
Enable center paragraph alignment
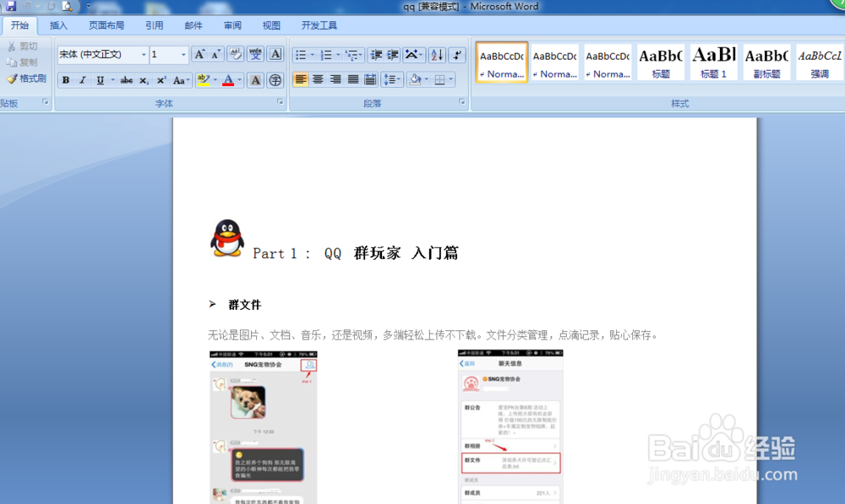click(x=317, y=79)
